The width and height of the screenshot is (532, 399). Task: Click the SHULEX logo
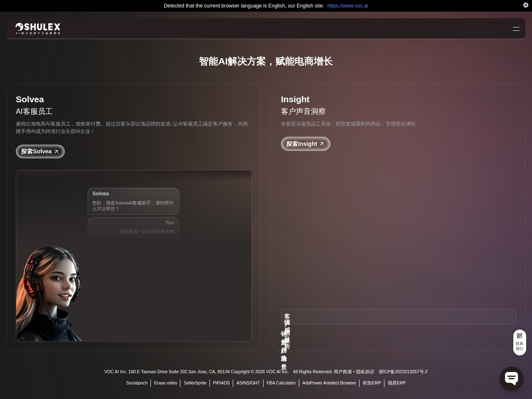tap(38, 28)
